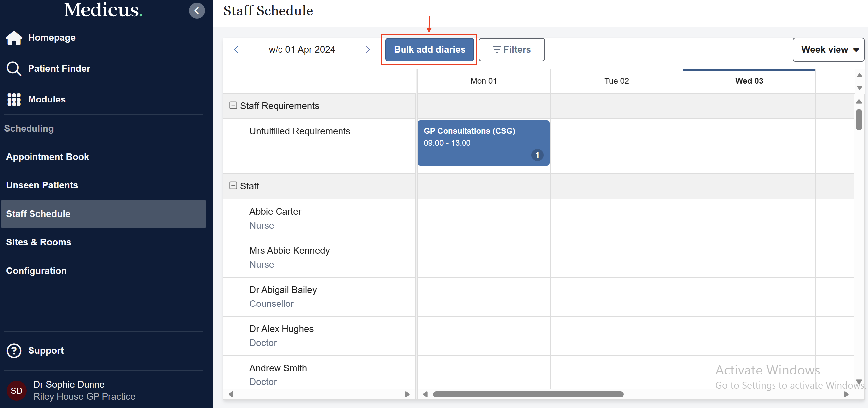Image resolution: width=868 pixels, height=408 pixels.
Task: Open Configuration in the sidebar
Action: point(36,271)
